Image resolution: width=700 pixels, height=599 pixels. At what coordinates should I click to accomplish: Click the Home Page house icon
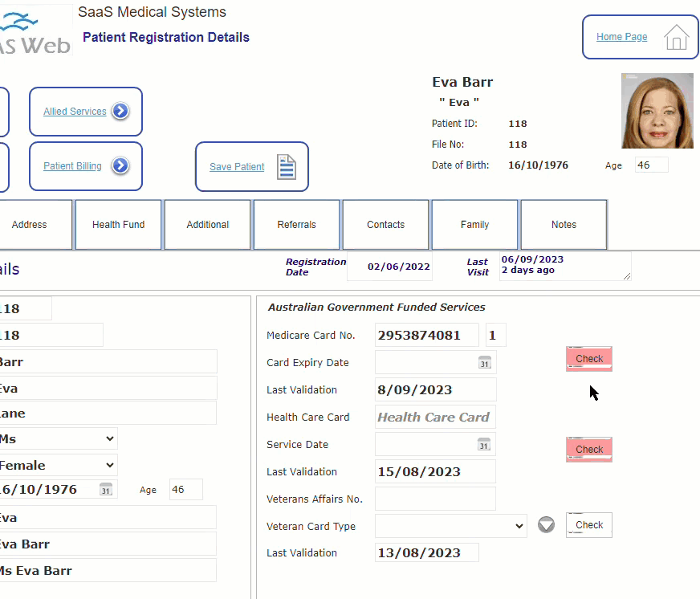coord(677,37)
